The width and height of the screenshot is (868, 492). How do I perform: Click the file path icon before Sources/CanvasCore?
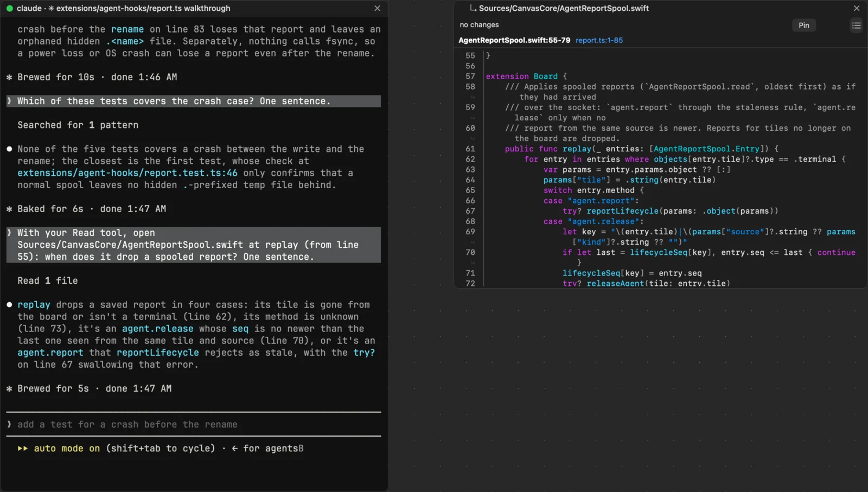pyautogui.click(x=473, y=8)
